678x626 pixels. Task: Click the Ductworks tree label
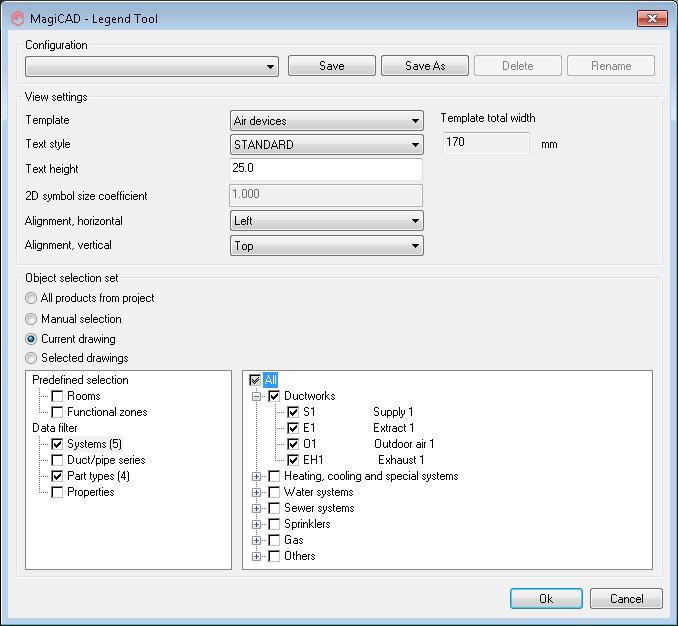click(x=310, y=396)
